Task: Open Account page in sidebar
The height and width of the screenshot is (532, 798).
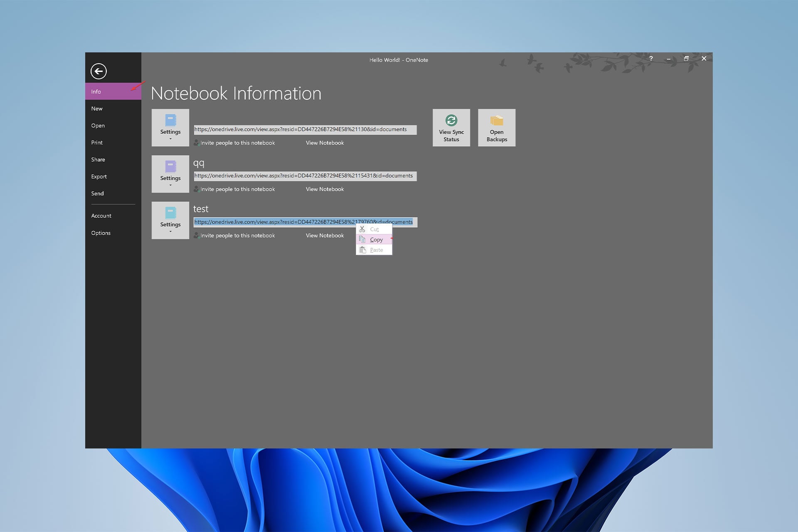Action: 101,216
